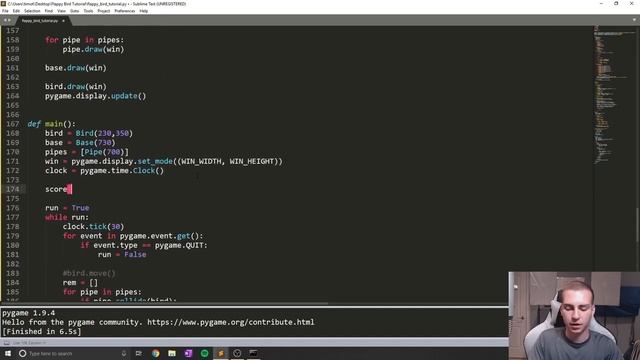Open the Selection menu

coord(32,11)
